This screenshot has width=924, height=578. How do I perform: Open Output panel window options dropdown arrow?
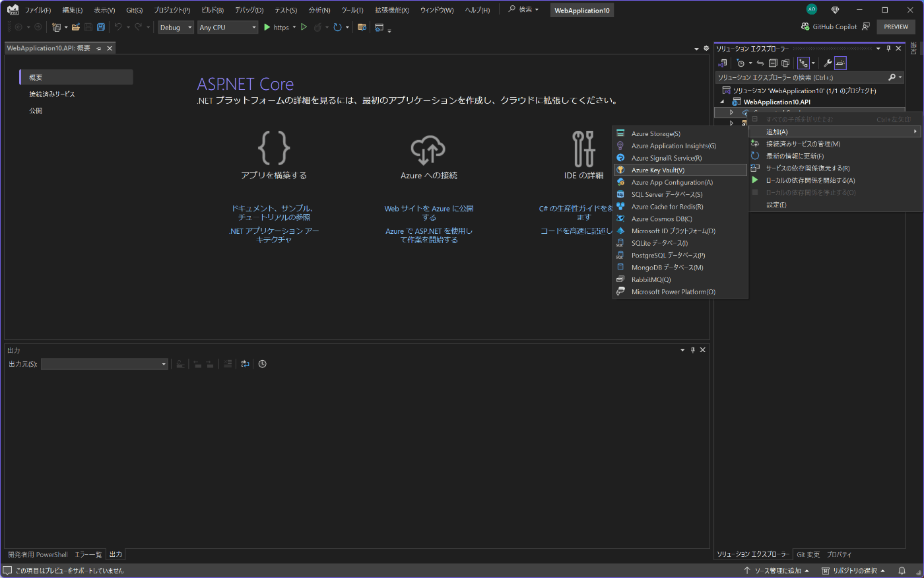point(682,350)
